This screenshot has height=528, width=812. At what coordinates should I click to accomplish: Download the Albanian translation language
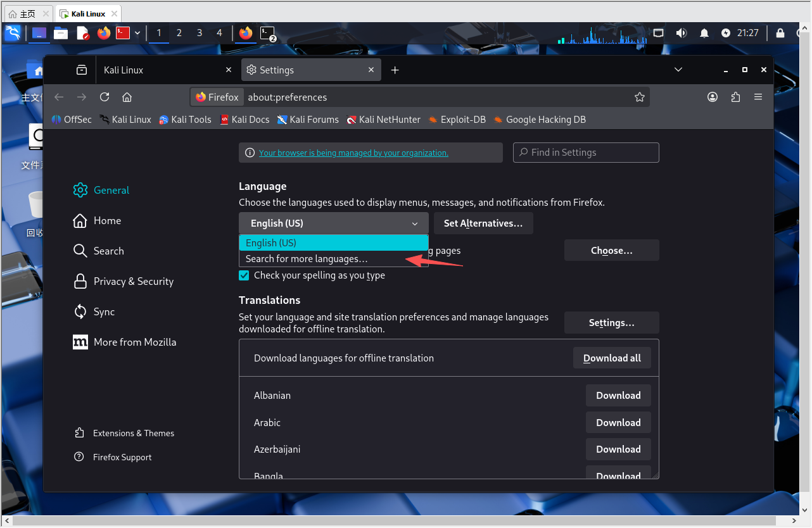coord(618,395)
